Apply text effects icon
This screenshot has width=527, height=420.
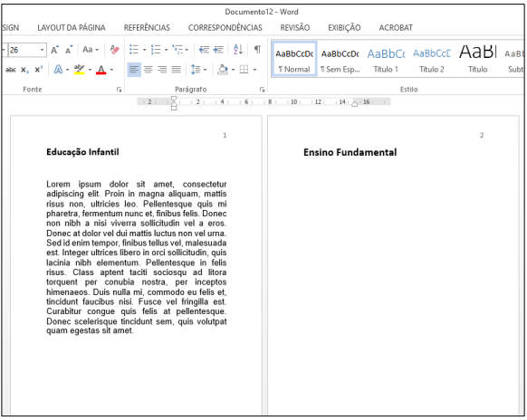59,70
